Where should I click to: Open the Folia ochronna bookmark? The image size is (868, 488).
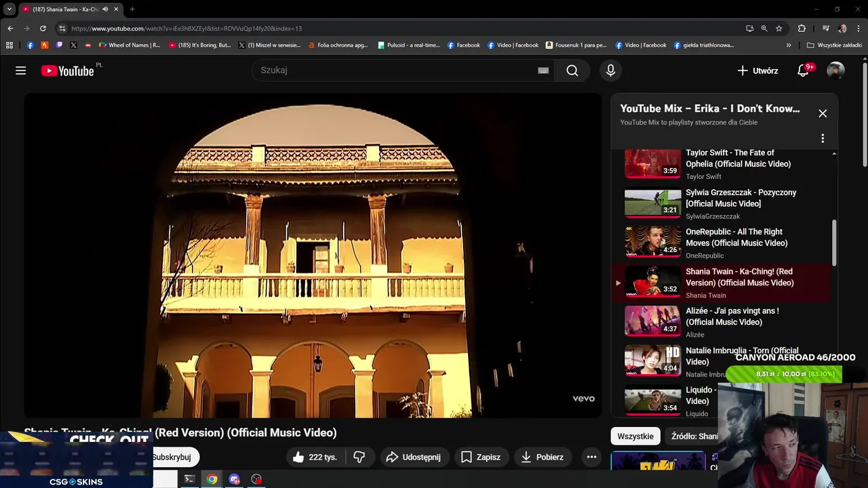pyautogui.click(x=338, y=45)
